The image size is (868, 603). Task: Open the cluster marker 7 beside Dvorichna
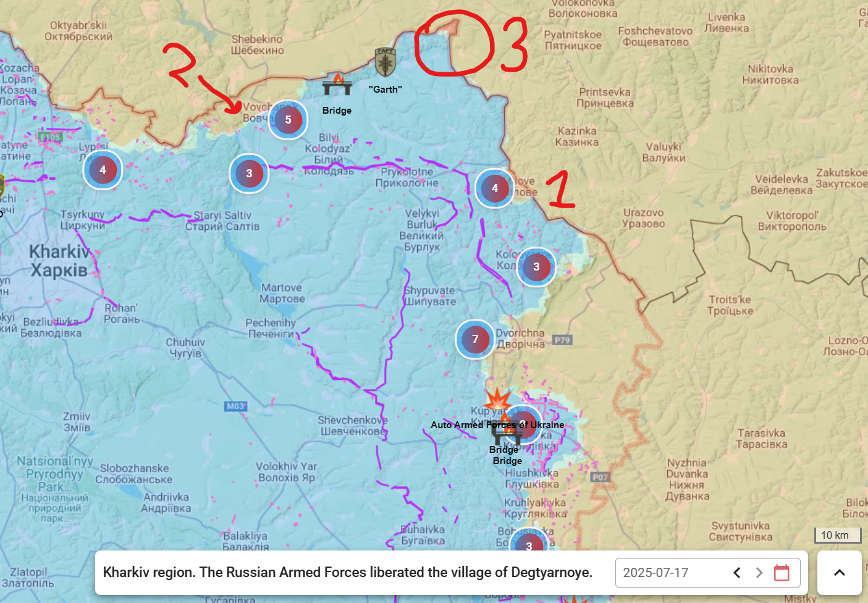475,339
